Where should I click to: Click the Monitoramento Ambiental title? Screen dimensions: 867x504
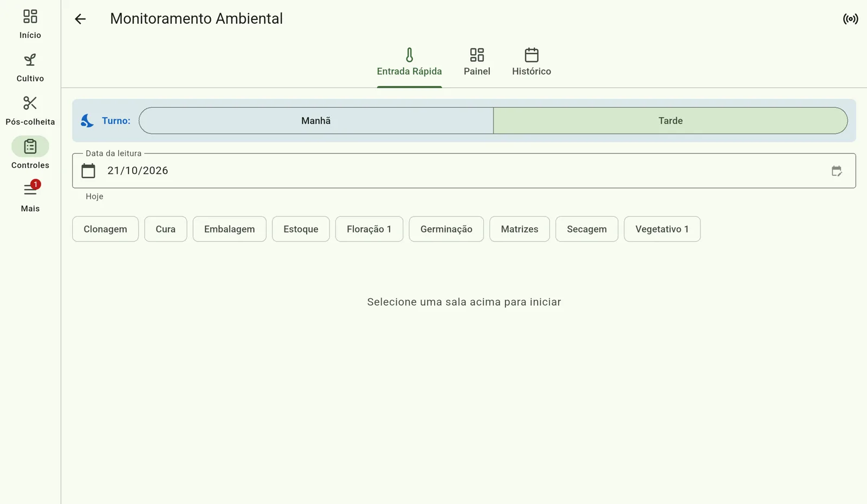196,18
